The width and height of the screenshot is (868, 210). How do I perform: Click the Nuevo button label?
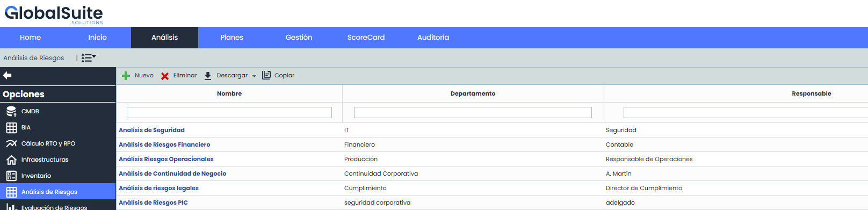tap(144, 76)
